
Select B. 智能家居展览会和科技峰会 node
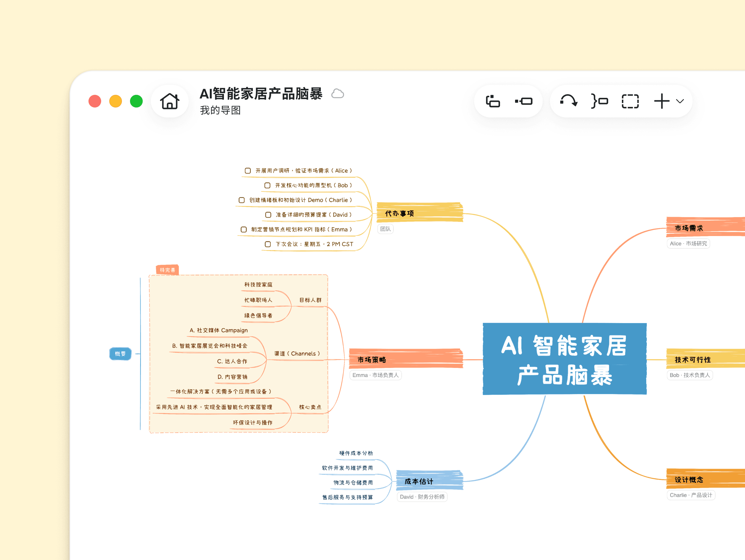coord(210,346)
